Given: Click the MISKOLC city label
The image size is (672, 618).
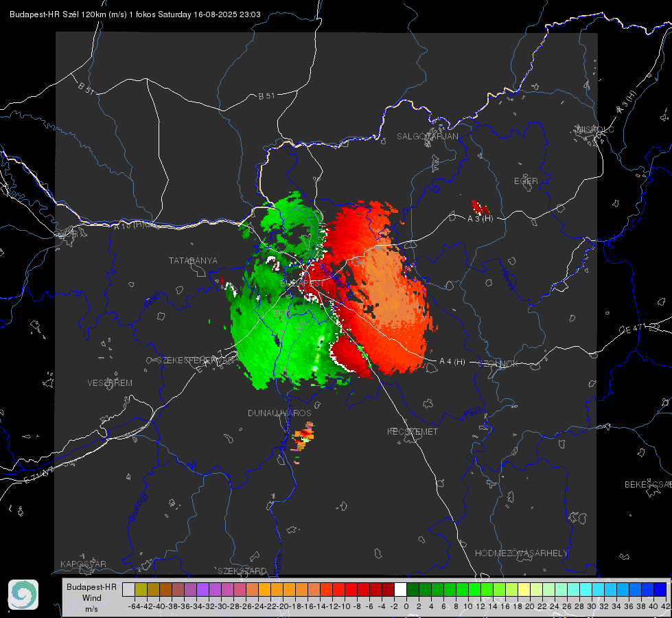Looking at the screenshot, I should 595,129.
